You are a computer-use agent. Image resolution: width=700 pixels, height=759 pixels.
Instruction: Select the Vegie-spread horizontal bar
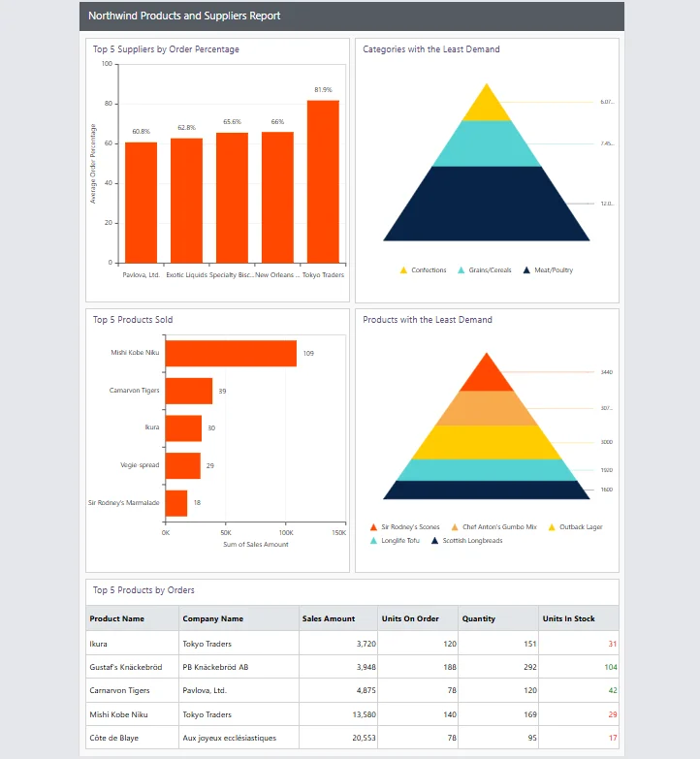point(183,465)
